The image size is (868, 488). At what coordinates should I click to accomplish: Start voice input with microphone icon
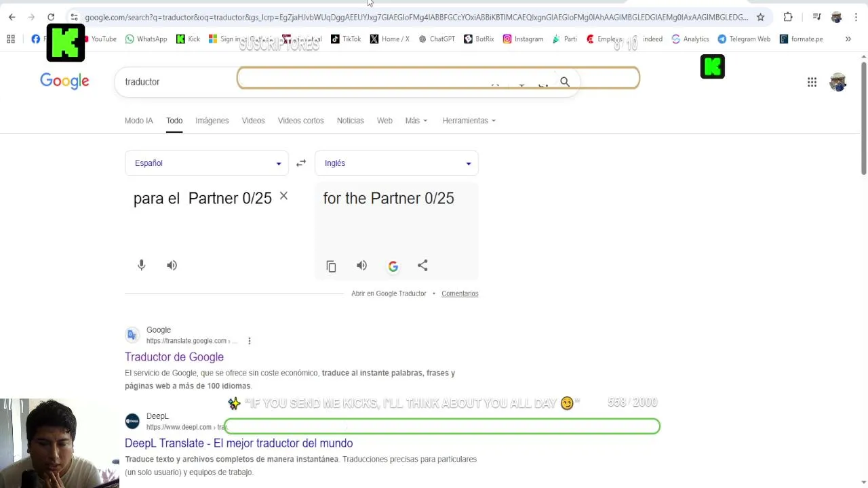point(141,265)
